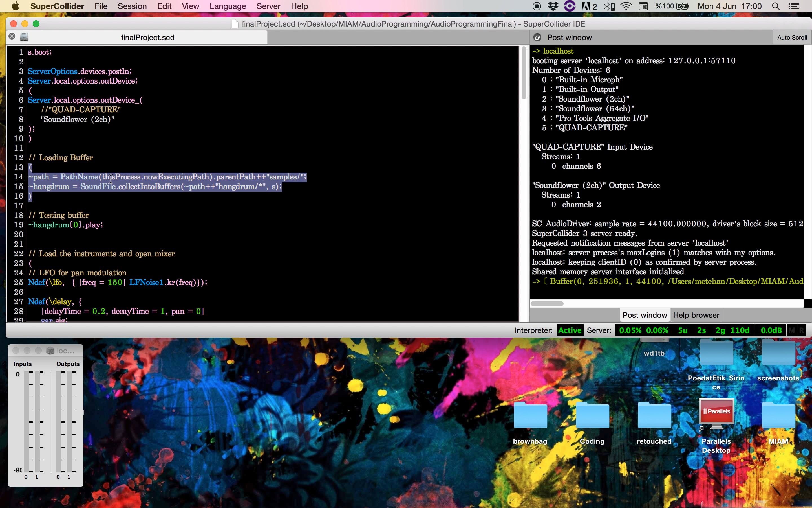The image size is (812, 508).
Task: Click the Adobe menu bar icon
Action: coord(589,6)
